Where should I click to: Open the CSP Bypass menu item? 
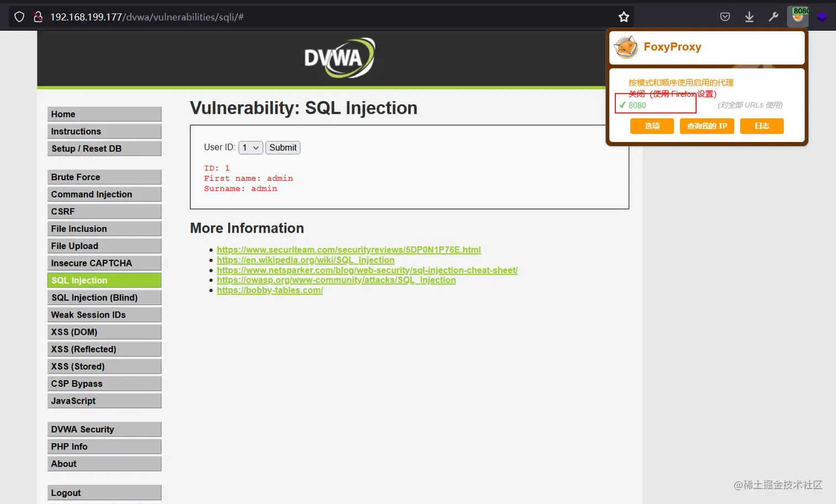click(x=104, y=384)
